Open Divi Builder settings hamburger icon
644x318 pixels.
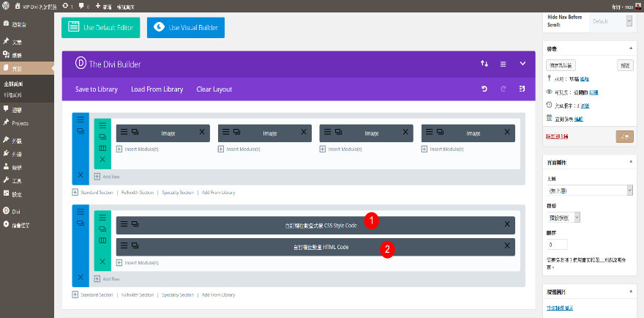point(503,64)
